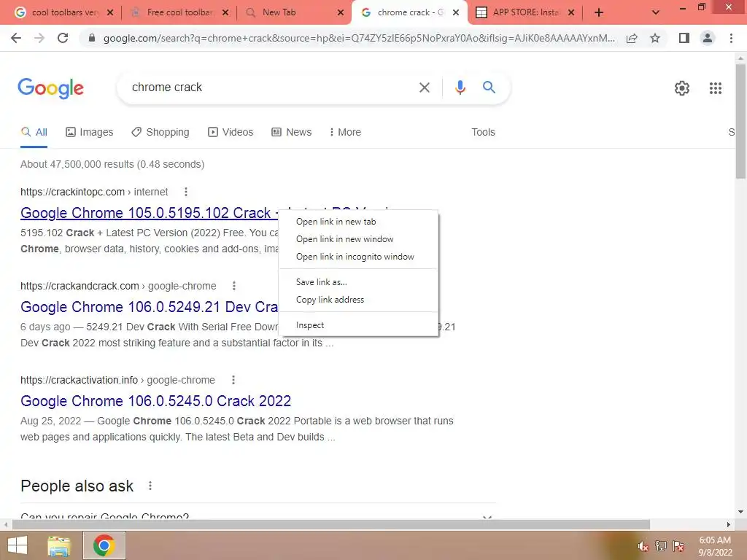This screenshot has width=747, height=560.
Task: View site information via padlock icon
Action: [92, 38]
